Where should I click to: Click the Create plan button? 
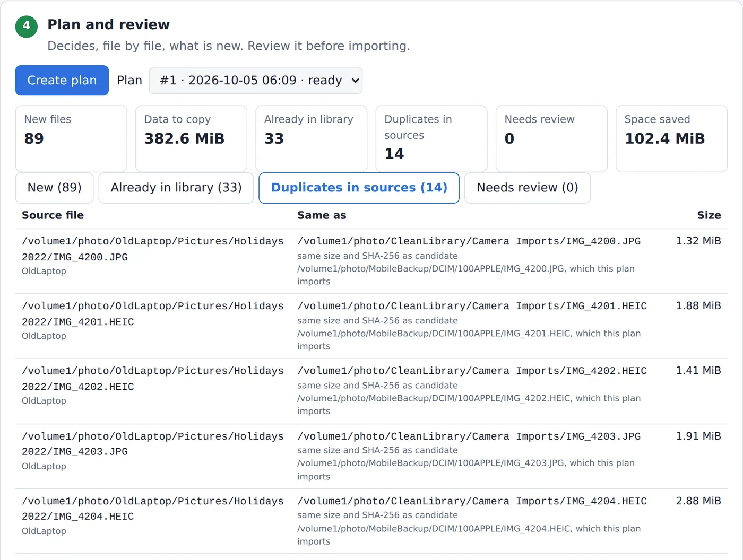pyautogui.click(x=62, y=81)
